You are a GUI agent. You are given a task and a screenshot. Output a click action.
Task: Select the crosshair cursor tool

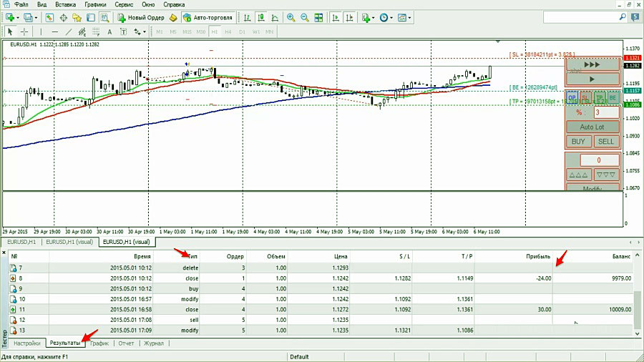[24, 31]
